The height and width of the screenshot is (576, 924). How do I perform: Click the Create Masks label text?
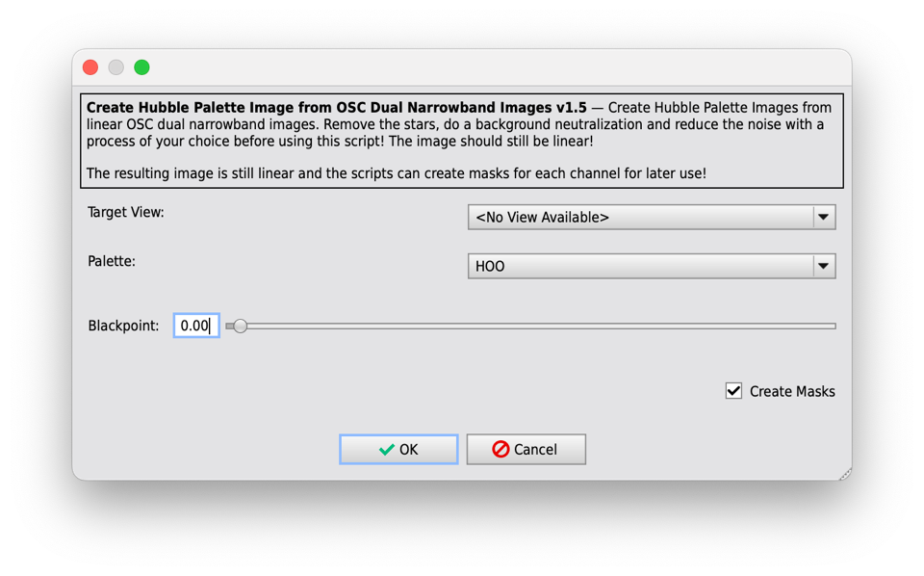click(792, 391)
